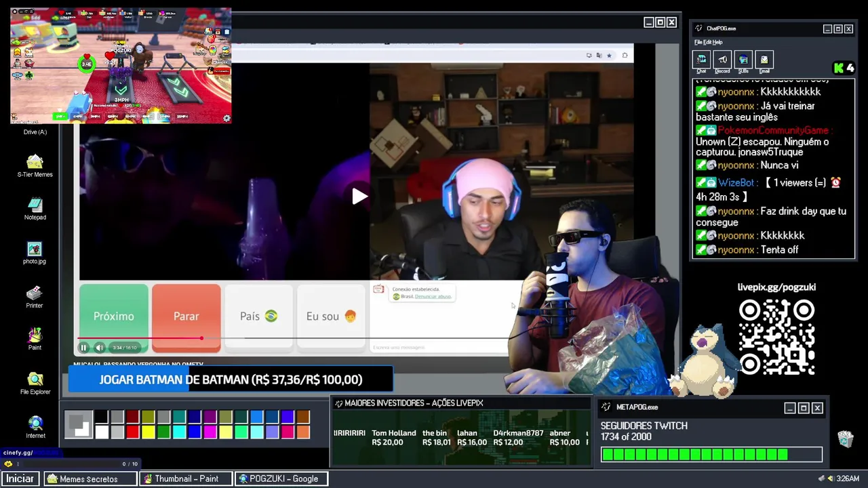This screenshot has width=868, height=488.
Task: Pause the video with the pause control
Action: tap(83, 348)
